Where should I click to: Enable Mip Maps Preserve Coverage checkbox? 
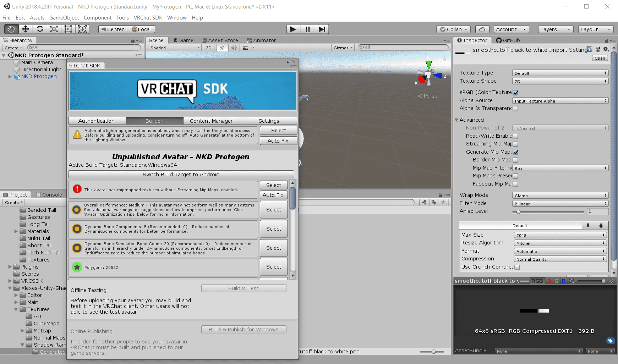pos(515,176)
